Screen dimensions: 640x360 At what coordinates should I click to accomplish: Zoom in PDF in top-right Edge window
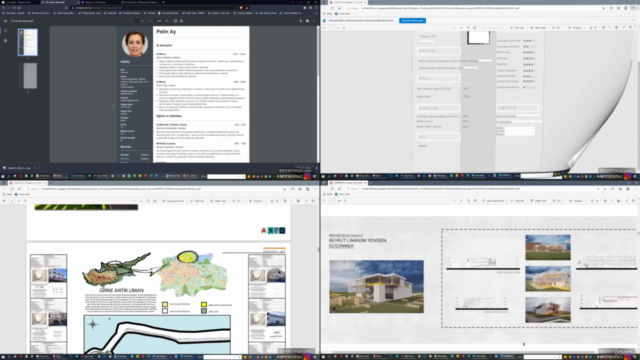click(x=461, y=27)
